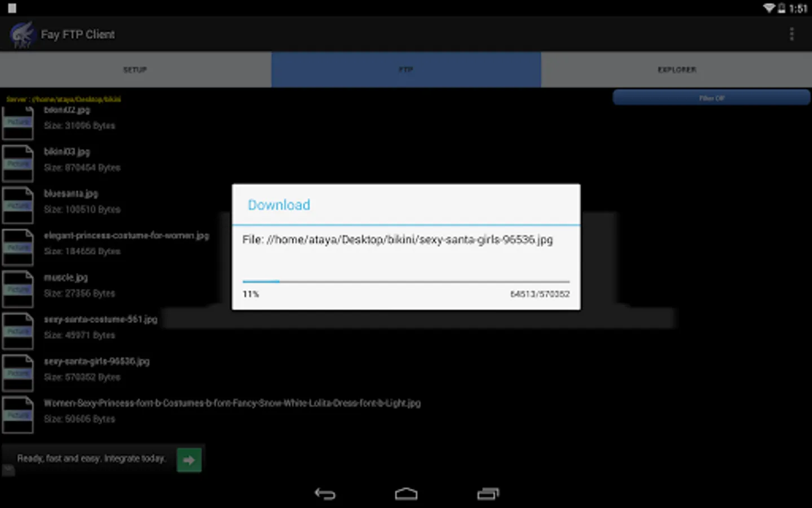
Task: Select the FTP tab
Action: point(406,69)
